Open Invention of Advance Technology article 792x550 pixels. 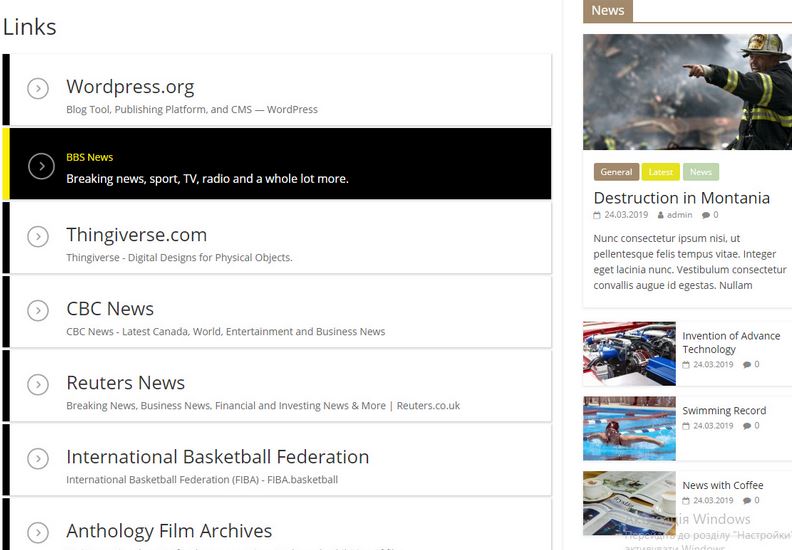[x=731, y=342]
